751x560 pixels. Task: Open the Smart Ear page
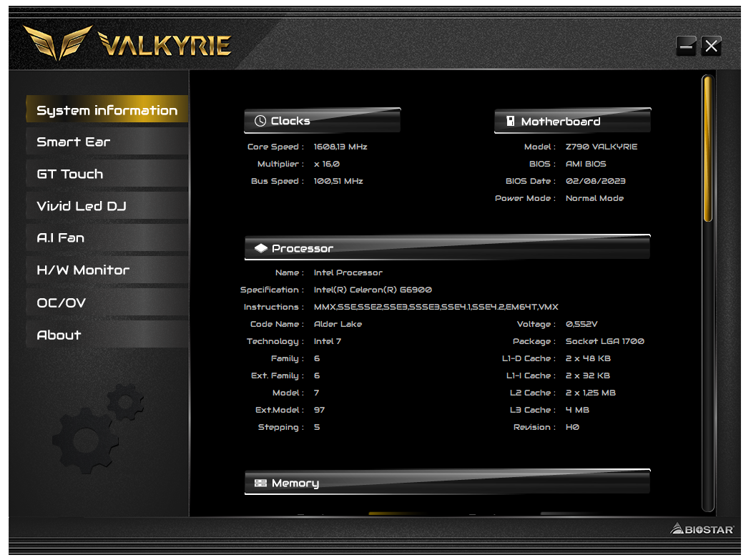pyautogui.click(x=107, y=142)
